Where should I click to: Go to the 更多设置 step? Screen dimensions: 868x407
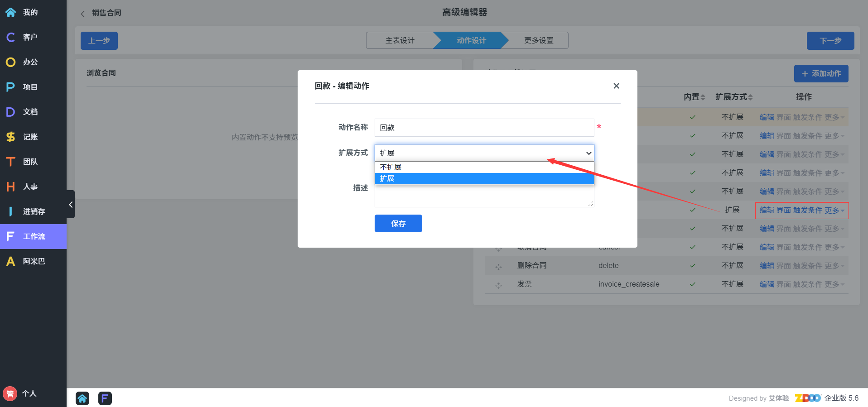point(539,40)
